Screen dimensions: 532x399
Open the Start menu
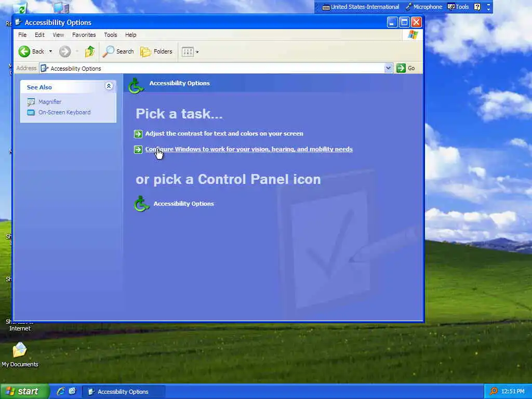point(24,392)
